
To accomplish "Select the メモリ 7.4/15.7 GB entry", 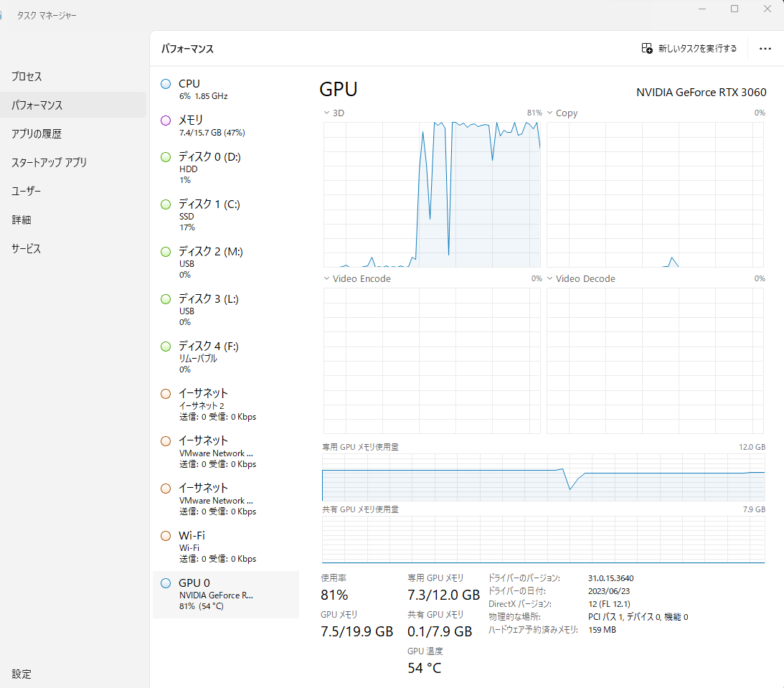I will tap(226, 126).
